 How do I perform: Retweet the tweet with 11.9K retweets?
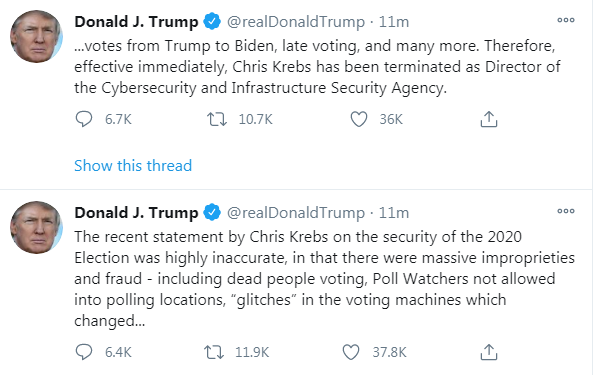214,352
